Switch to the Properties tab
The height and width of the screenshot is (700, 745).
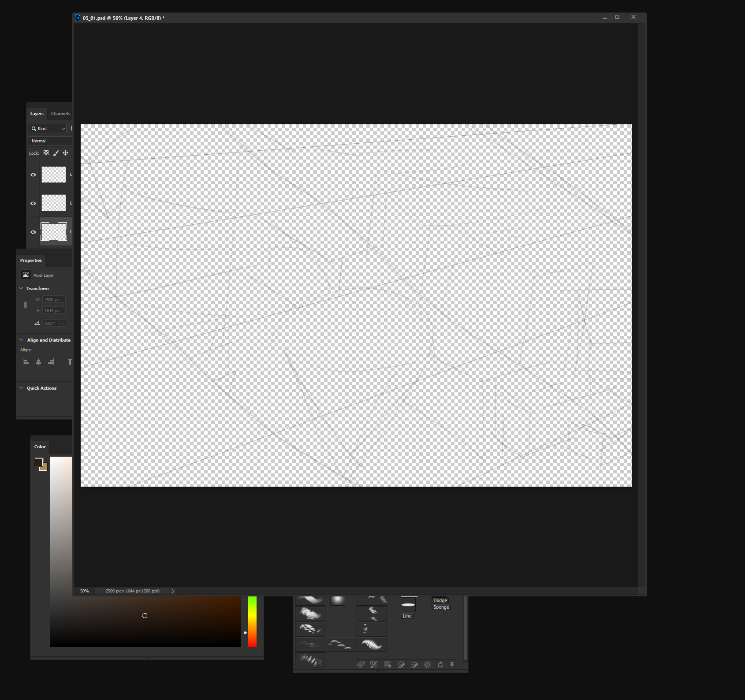click(x=30, y=260)
